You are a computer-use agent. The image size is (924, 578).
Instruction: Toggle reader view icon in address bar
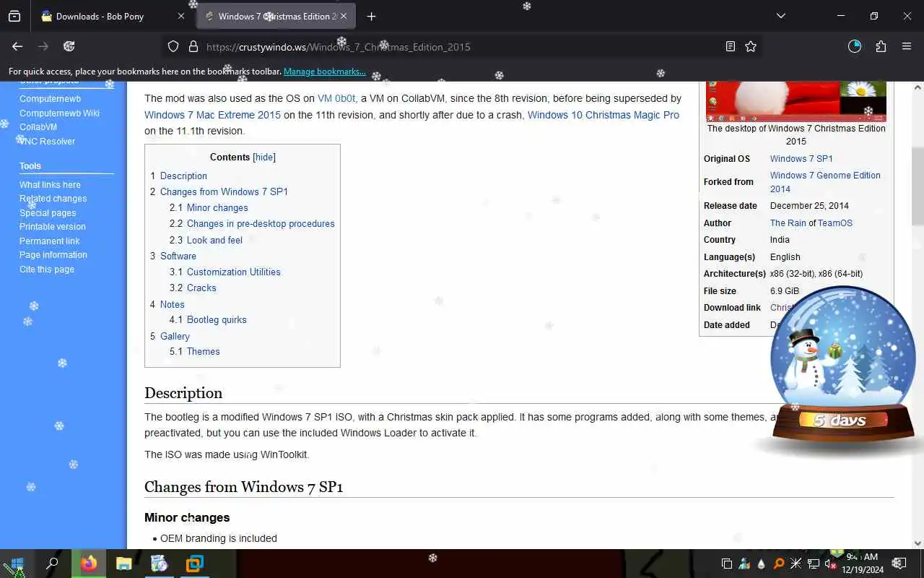tap(731, 46)
